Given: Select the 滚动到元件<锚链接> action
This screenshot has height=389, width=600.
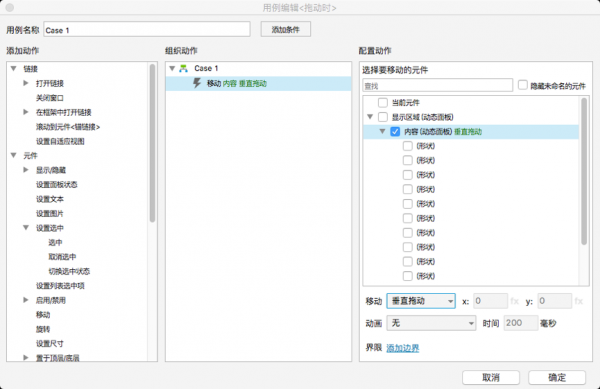Looking at the screenshot, I should click(x=68, y=127).
